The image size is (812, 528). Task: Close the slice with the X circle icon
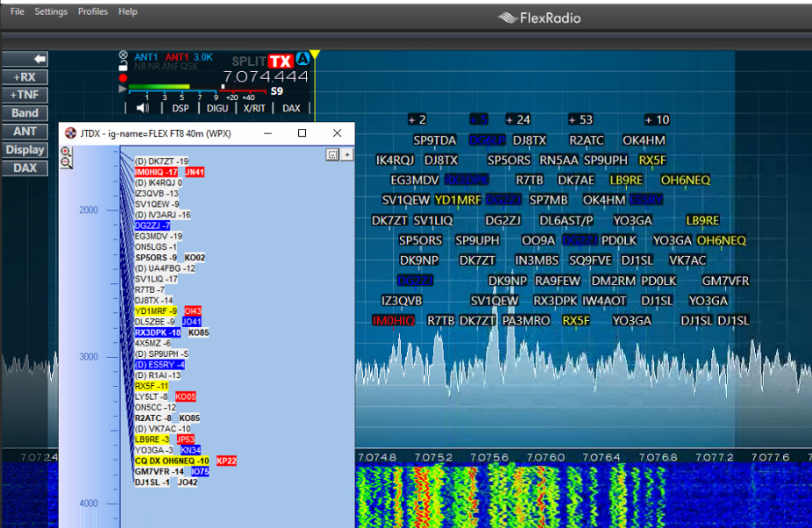point(123,55)
